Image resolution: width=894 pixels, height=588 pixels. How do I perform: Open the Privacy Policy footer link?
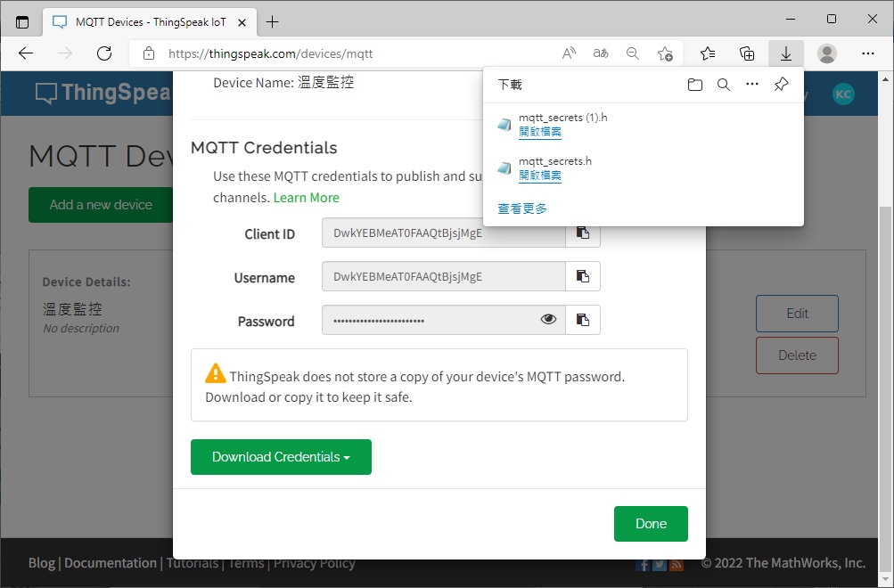(314, 563)
